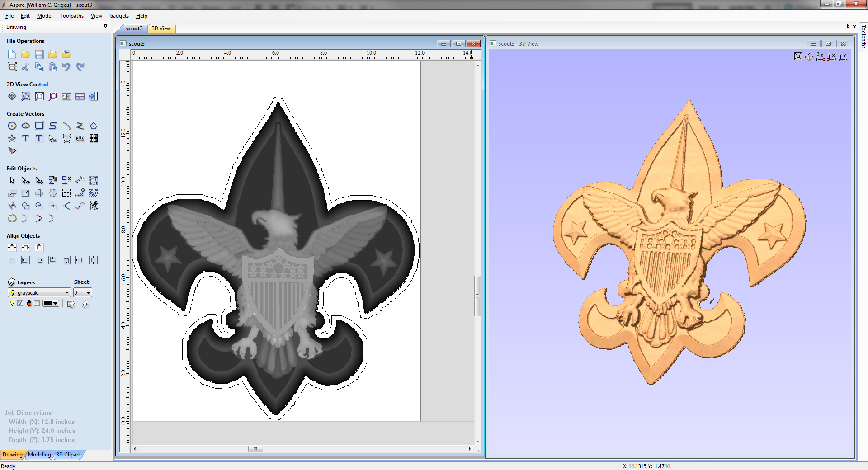Switch to the 3D View tab
The width and height of the screenshot is (868, 470).
[161, 28]
